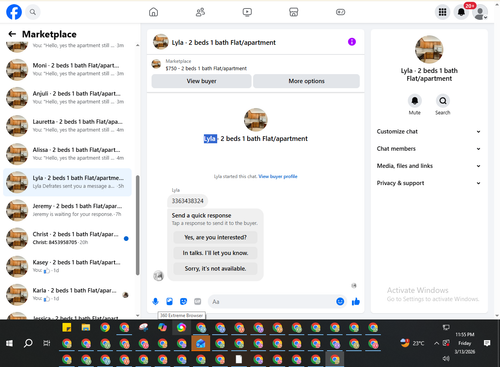Open the Gaming icon in top bar
Image resolution: width=500 pixels, height=367 pixels.
[340, 12]
